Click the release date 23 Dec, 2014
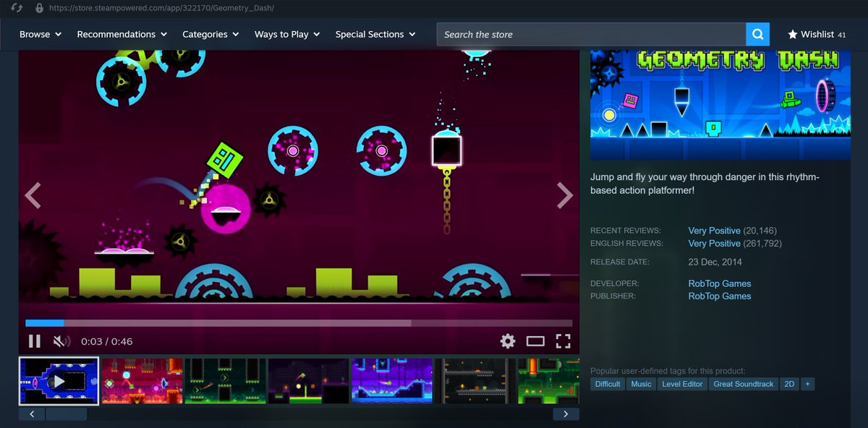868x428 pixels. pos(715,262)
